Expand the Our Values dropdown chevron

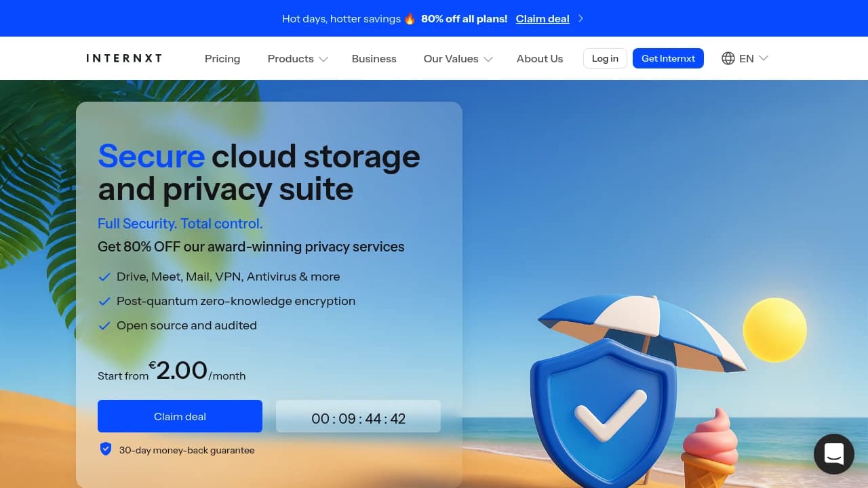point(488,59)
